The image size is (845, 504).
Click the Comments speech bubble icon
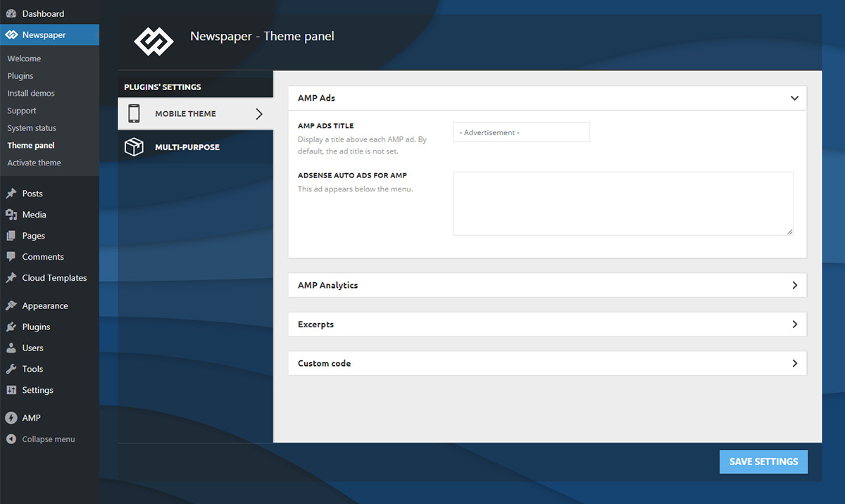tap(11, 257)
